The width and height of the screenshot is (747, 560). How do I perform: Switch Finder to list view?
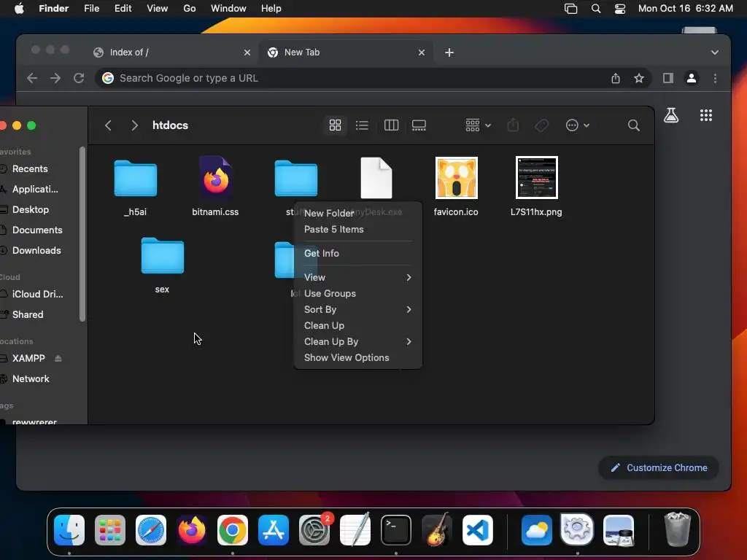tap(362, 125)
